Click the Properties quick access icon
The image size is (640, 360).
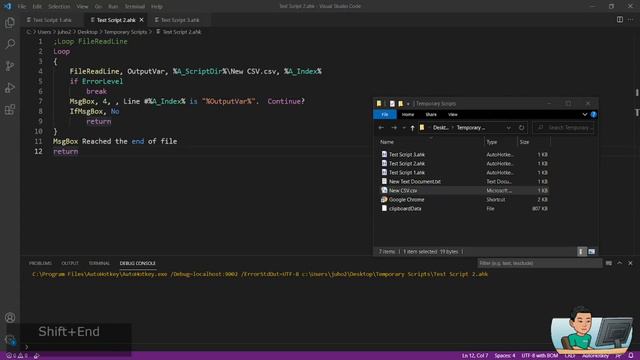tap(392, 104)
